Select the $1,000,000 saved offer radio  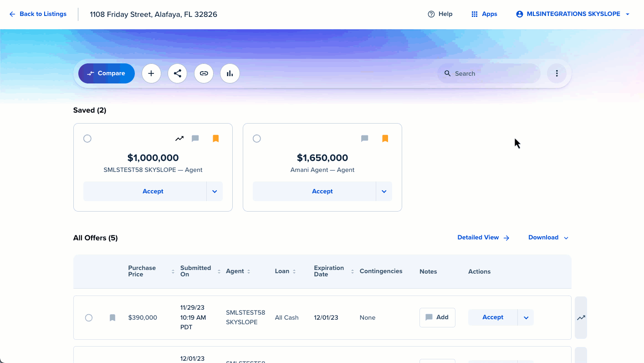(x=87, y=139)
